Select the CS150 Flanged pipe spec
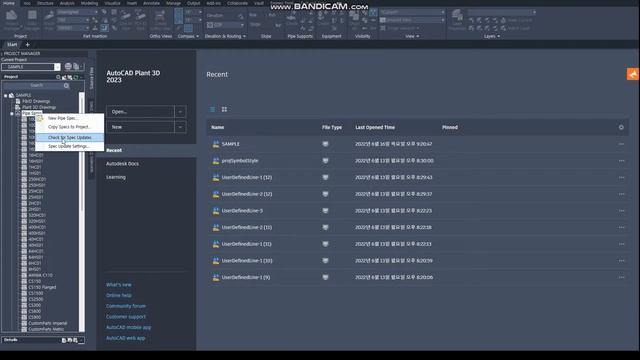 click(42, 287)
